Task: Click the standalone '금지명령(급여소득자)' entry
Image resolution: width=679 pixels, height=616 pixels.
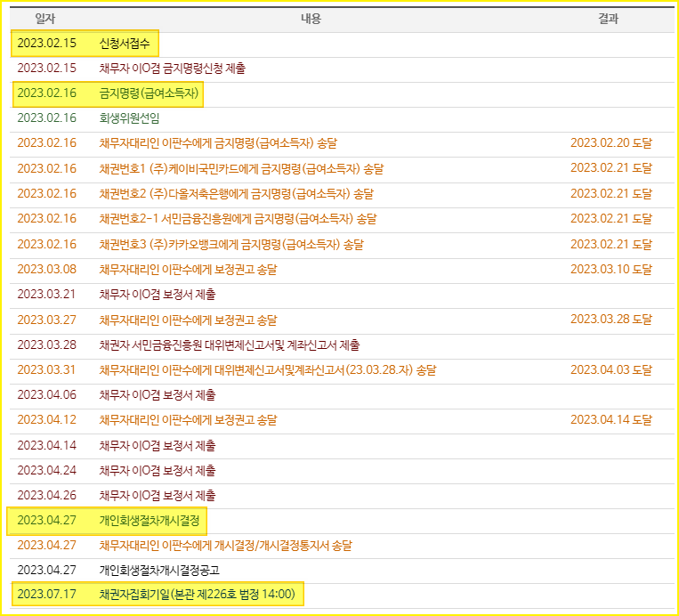Action: click(x=149, y=93)
